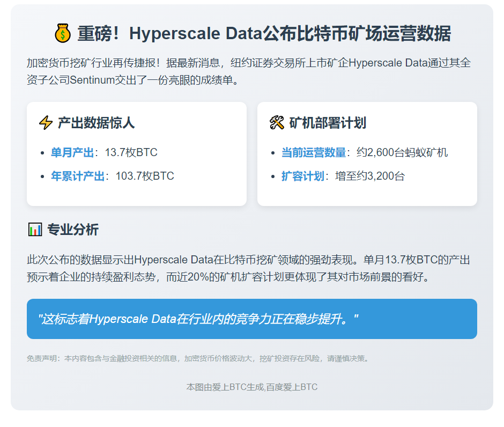Click the 产出数据惊人 card heading
504x427 pixels.
pyautogui.click(x=96, y=123)
